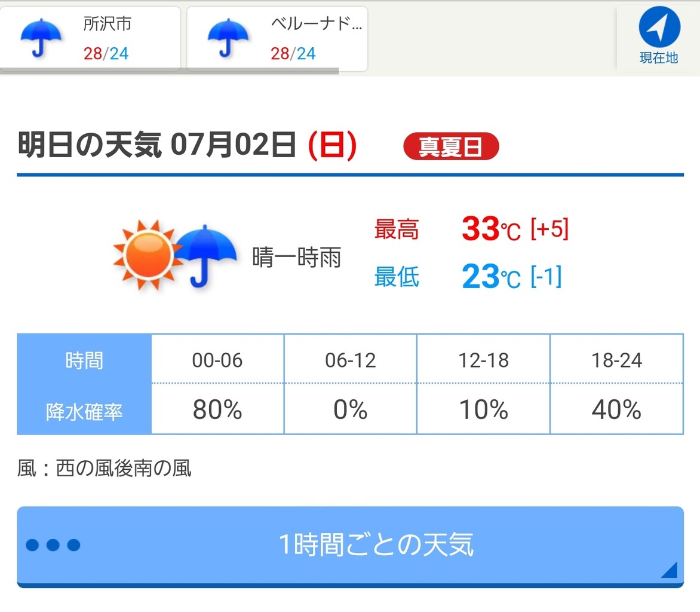Select the 所沢市 umbrella icon

(41, 38)
